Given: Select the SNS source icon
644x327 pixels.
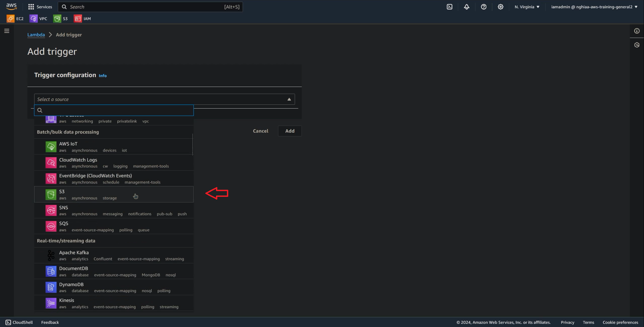Looking at the screenshot, I should [51, 211].
